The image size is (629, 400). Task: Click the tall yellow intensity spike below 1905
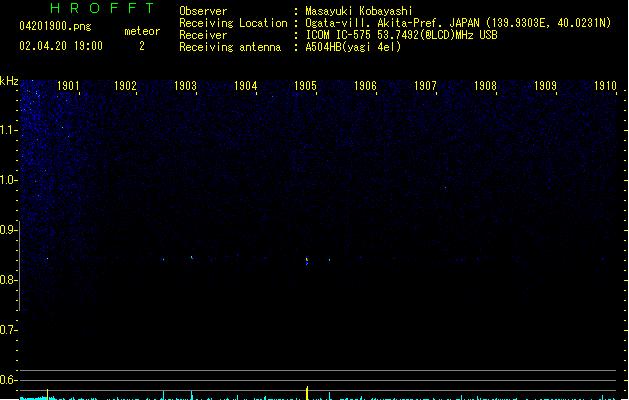307,393
